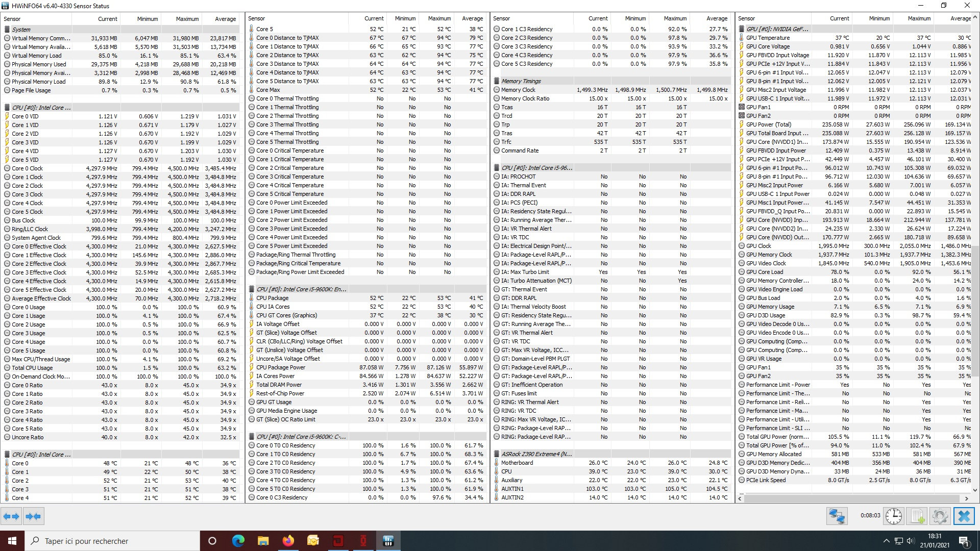Select GPU [#0]: NVIDIA GeForce header row
Viewport: 980px width, 551px height.
pos(777,29)
